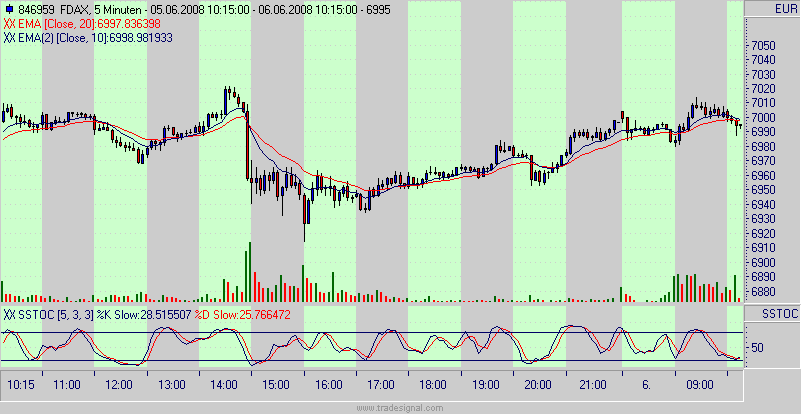Click the 6920 price scale label
Viewport: 801px width, 414px height.
click(763, 234)
